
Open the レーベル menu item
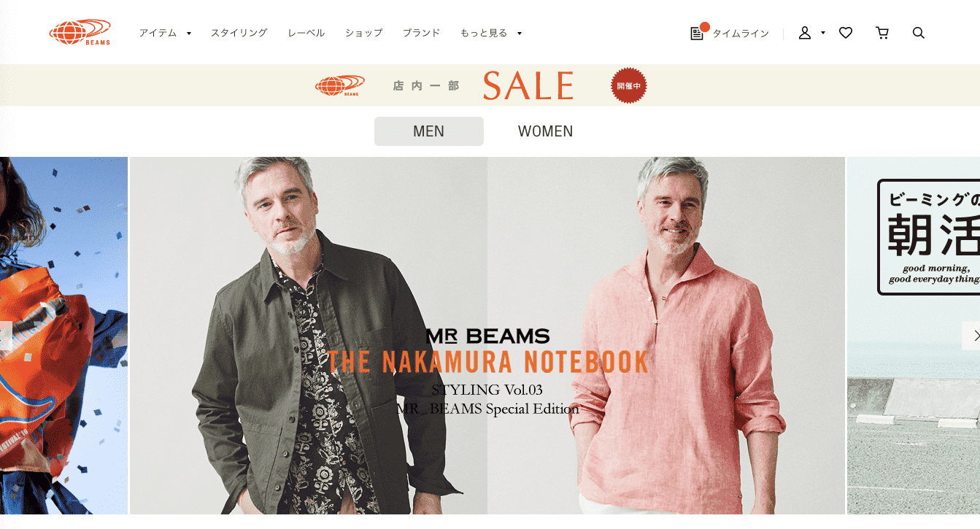pos(306,33)
